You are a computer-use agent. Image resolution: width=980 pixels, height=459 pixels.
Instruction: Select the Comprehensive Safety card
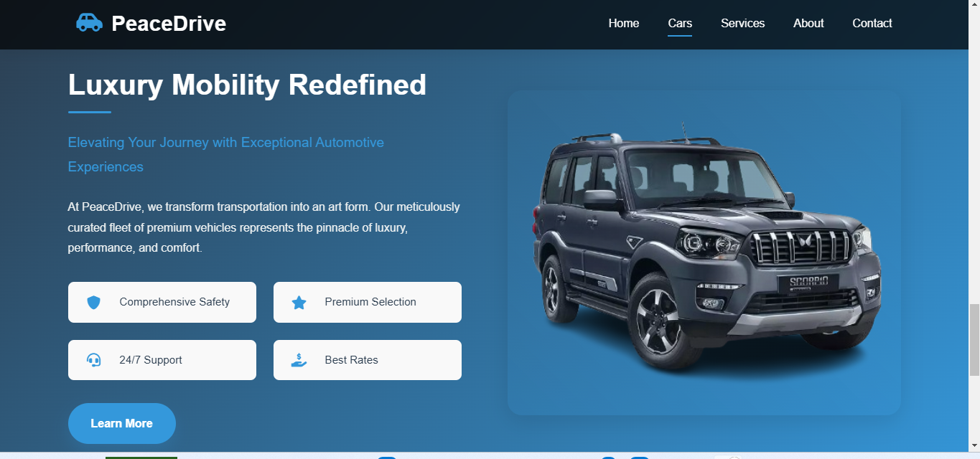(x=162, y=302)
